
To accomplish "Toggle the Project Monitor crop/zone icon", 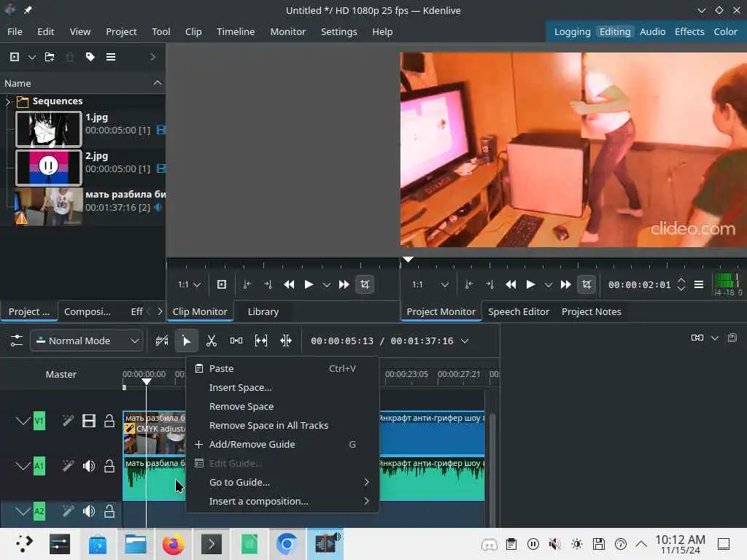I will (x=586, y=284).
